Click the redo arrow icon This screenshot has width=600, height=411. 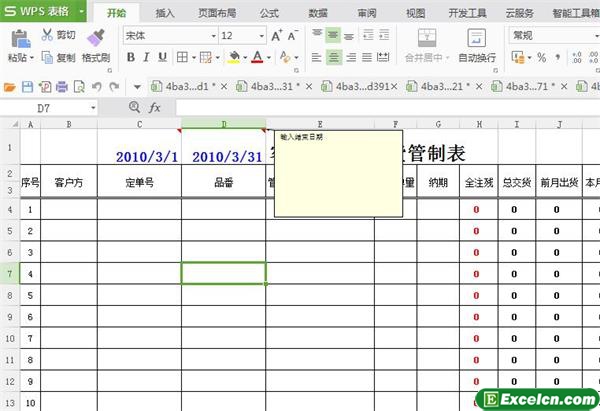[x=114, y=87]
